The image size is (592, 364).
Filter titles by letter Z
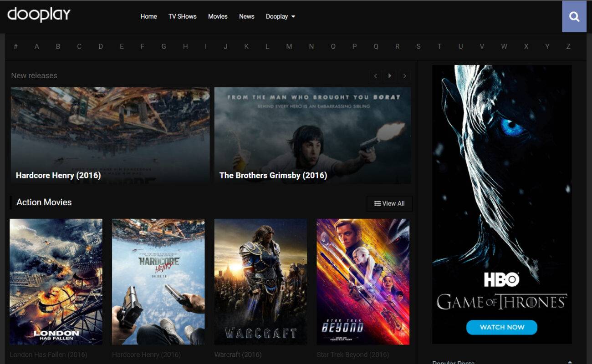(568, 46)
